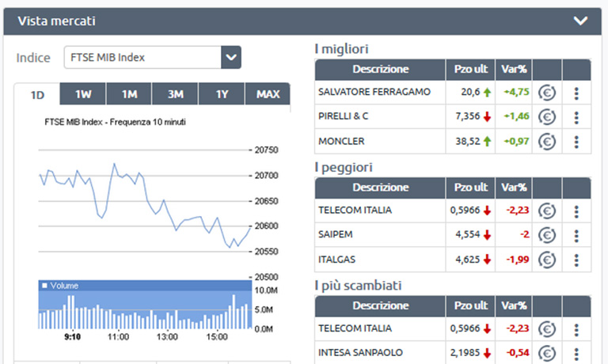Screen dimensions: 608x364
Task: Open three-dot menu for Salvatore Ferragamo
Action: (576, 93)
